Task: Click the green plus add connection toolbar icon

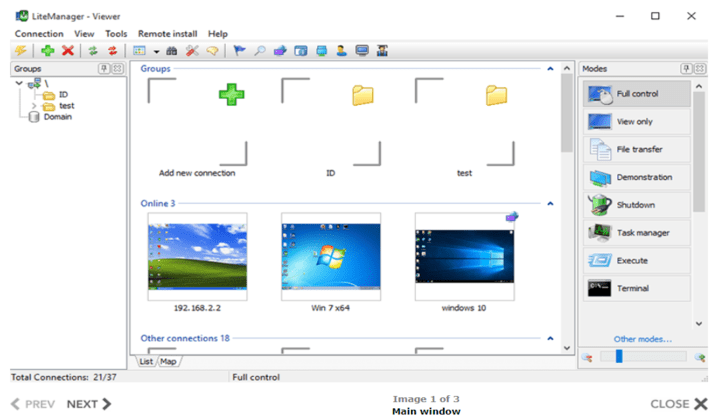Action: pos(47,51)
